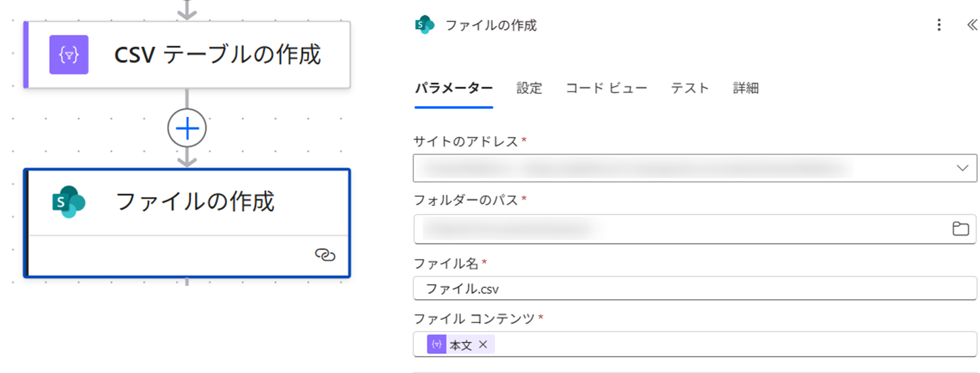Click the ファイル コンテンツ input field
Screen dimensions: 980x373
pyautogui.click(x=695, y=344)
